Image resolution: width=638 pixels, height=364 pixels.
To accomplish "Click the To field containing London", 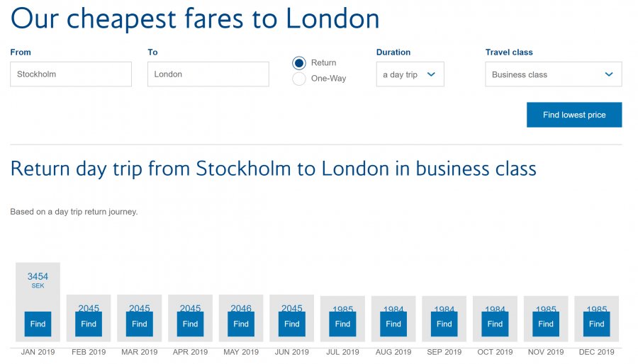I will click(x=208, y=74).
